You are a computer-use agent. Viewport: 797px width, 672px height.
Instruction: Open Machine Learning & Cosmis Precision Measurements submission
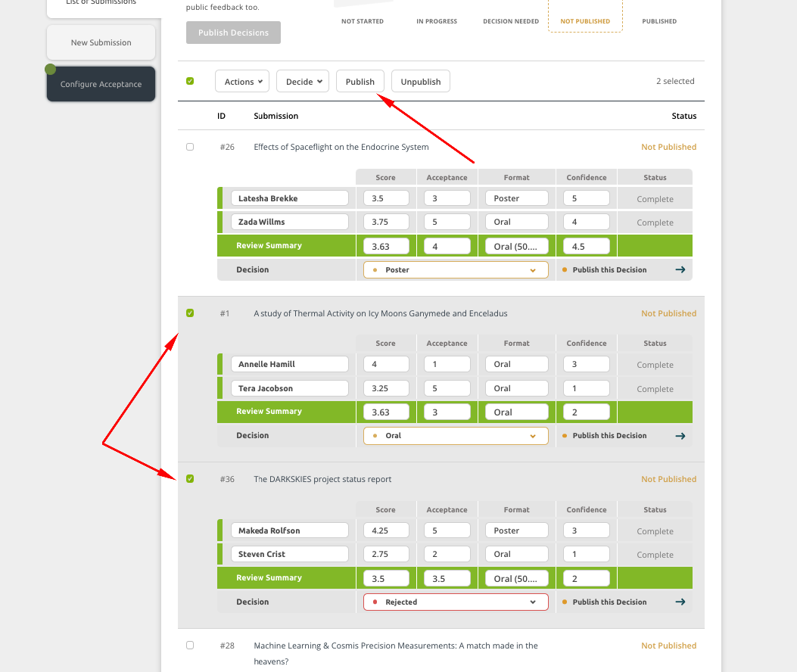395,653
